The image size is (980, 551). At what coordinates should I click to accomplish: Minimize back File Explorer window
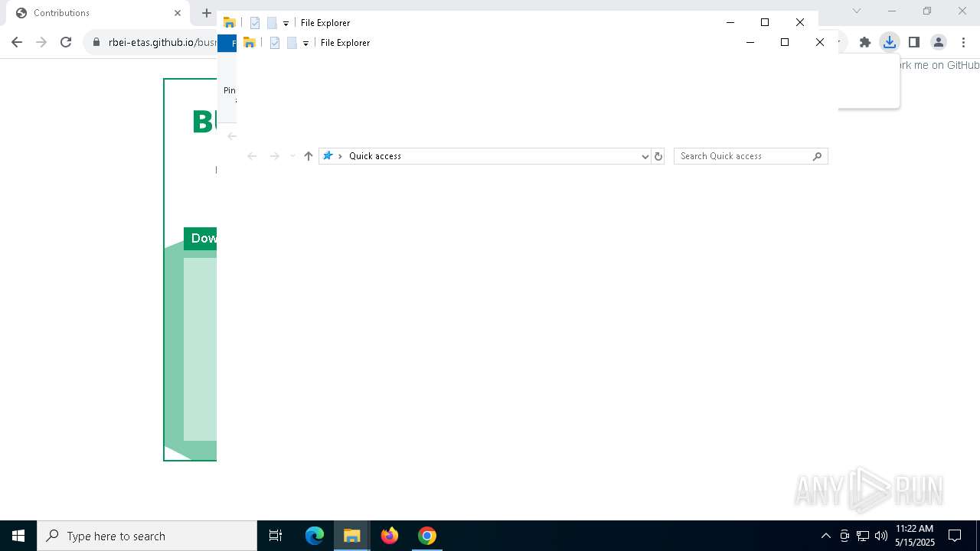point(730,23)
